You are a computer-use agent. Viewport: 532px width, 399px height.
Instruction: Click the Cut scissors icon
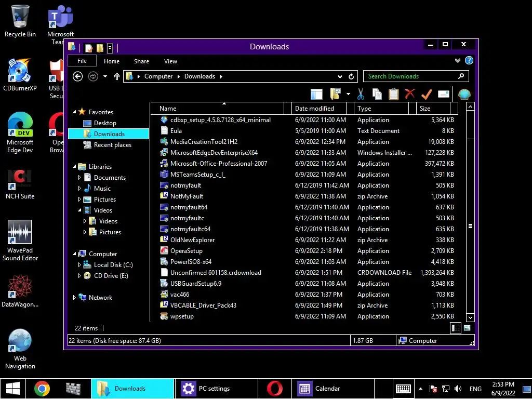tap(361, 94)
